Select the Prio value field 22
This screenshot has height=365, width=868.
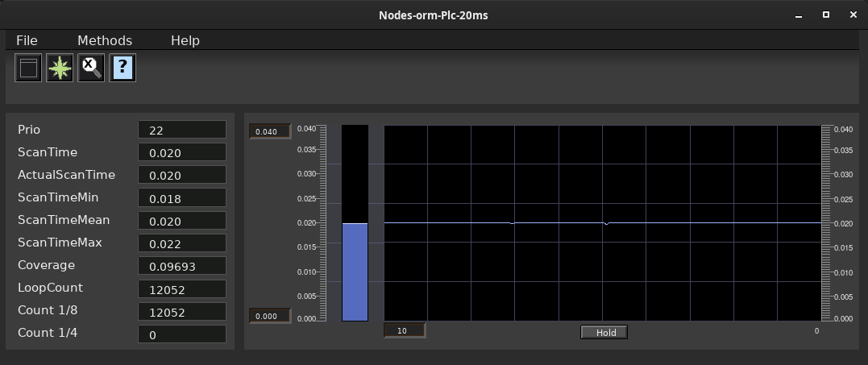click(x=182, y=130)
